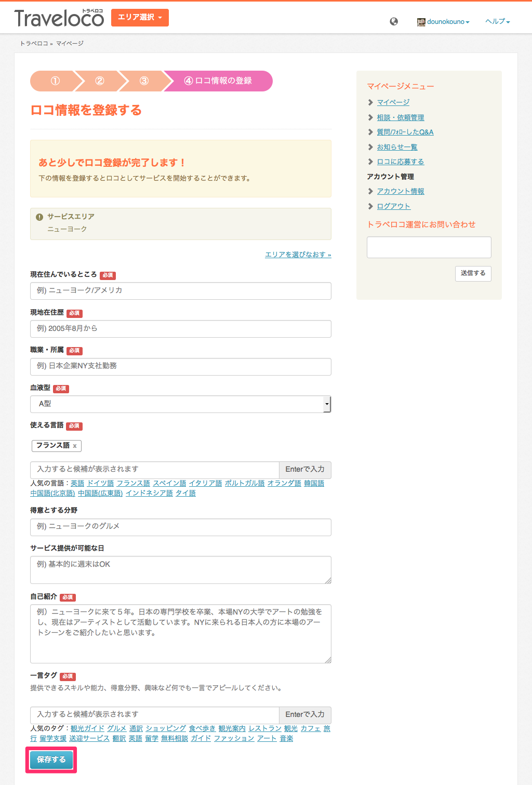
Task: Open マイページ link in sidebar menu
Action: click(x=393, y=102)
